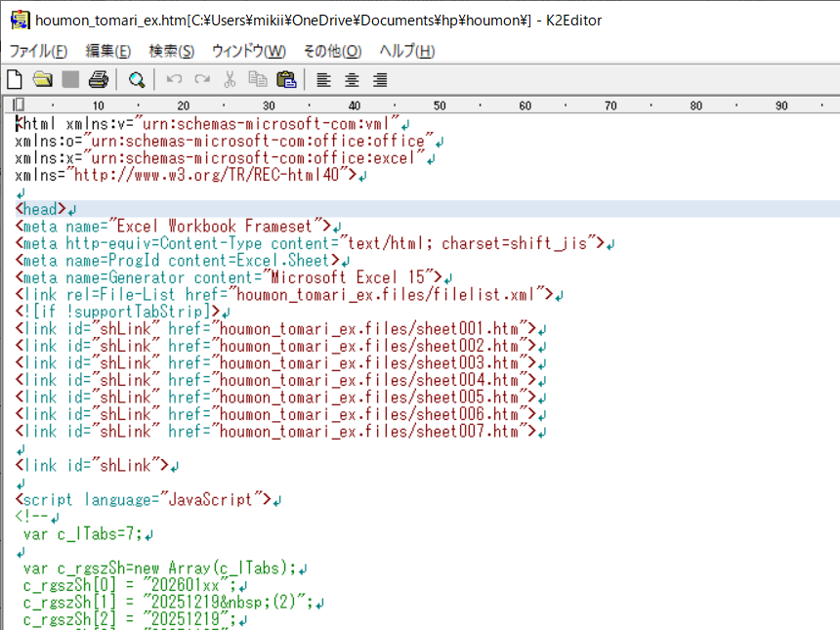Align text left using toolbar icon
This screenshot has height=630, width=840.
pos(323,80)
